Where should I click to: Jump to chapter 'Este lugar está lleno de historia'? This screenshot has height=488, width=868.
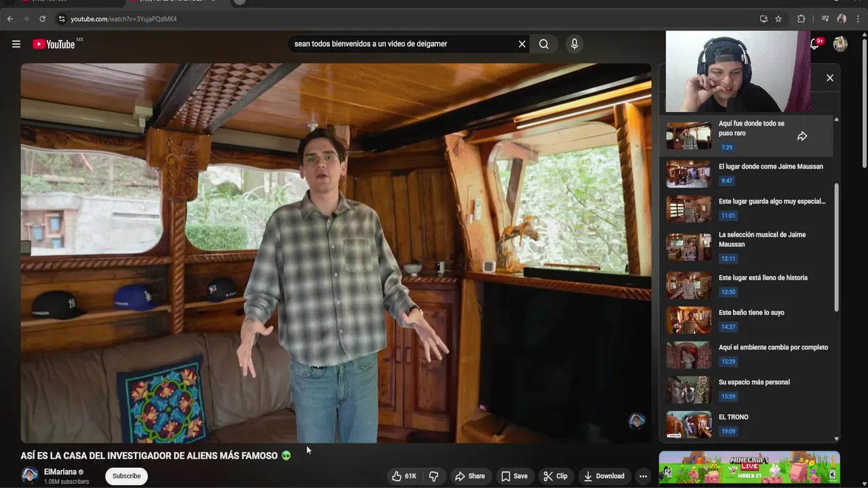click(745, 285)
